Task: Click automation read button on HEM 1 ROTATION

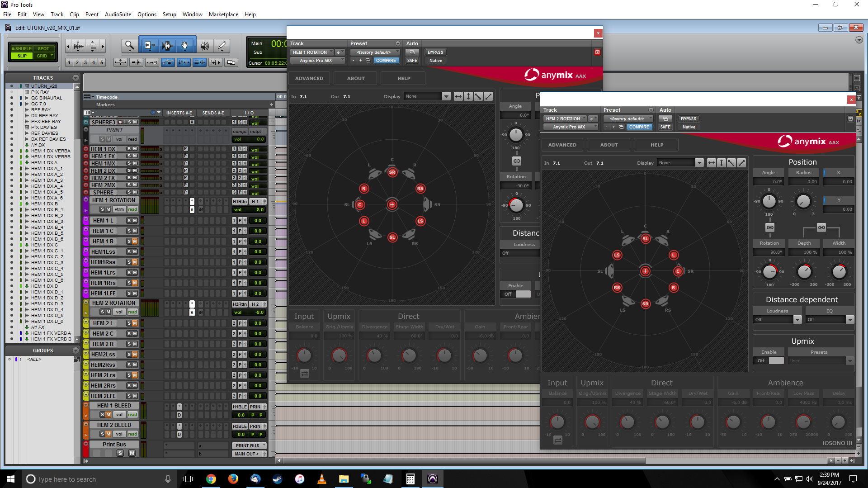Action: [x=132, y=209]
